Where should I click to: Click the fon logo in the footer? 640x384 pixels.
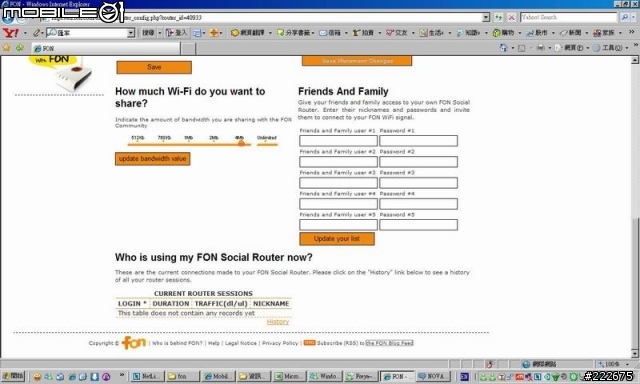(x=133, y=343)
